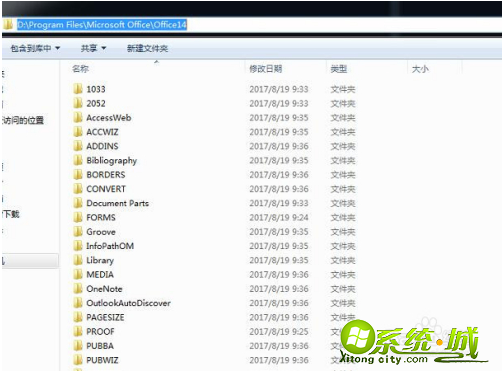Image resolution: width=503 pixels, height=376 pixels.
Task: Select the 1033 folder icon
Action: pyautogui.click(x=78, y=89)
